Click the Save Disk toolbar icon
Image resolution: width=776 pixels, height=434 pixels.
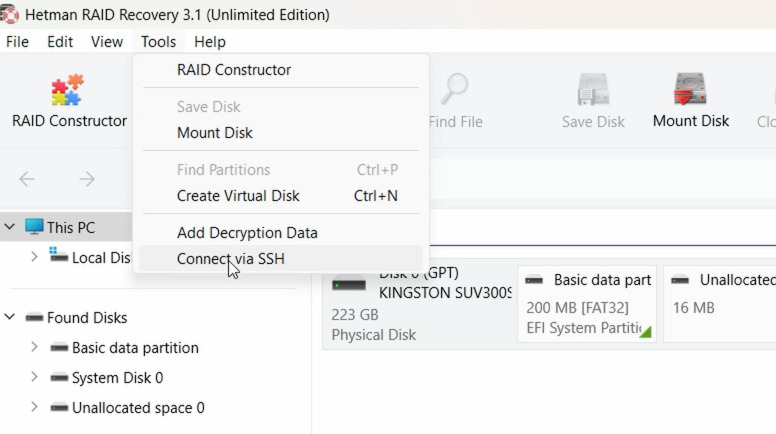[x=593, y=89]
